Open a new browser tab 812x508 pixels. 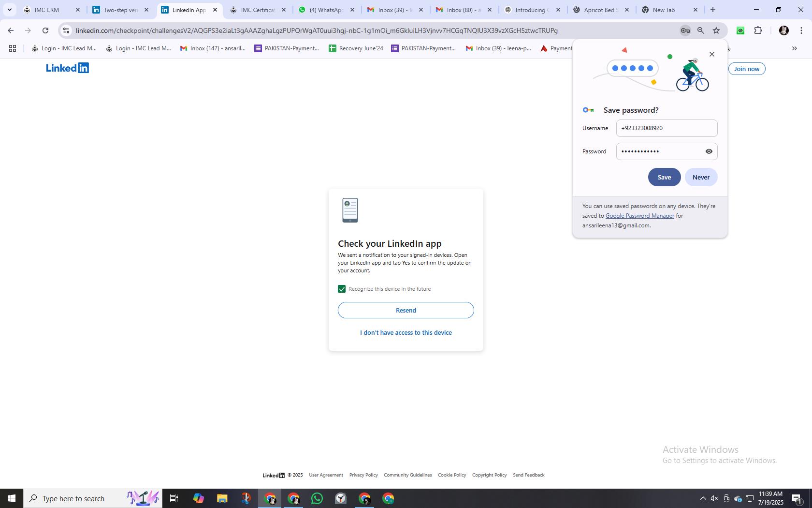[712, 10]
